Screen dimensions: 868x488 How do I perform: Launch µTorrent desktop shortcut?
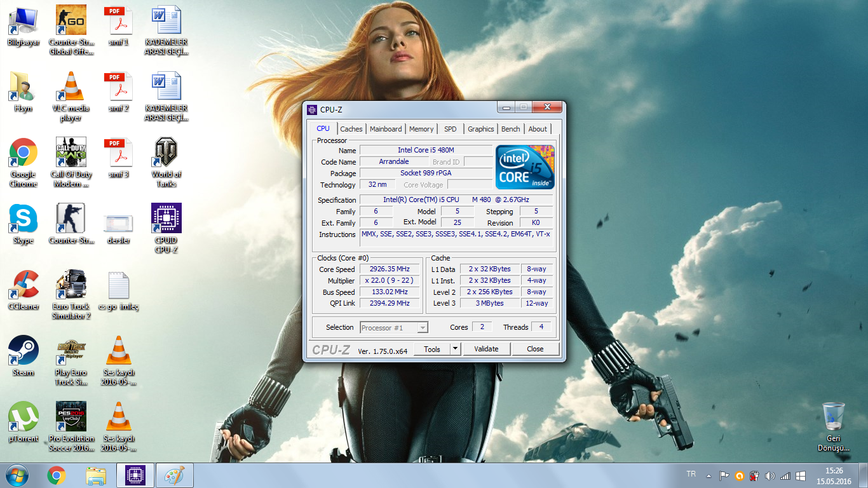click(24, 423)
